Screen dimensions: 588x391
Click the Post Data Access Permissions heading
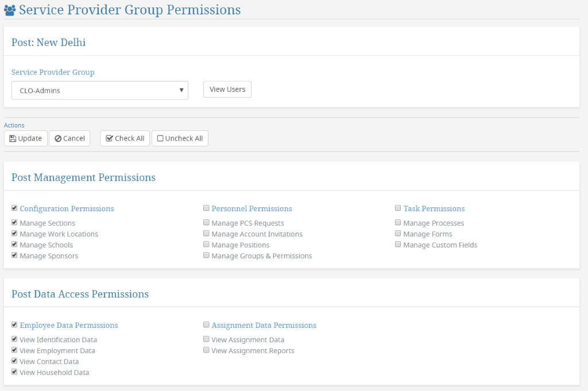(80, 294)
